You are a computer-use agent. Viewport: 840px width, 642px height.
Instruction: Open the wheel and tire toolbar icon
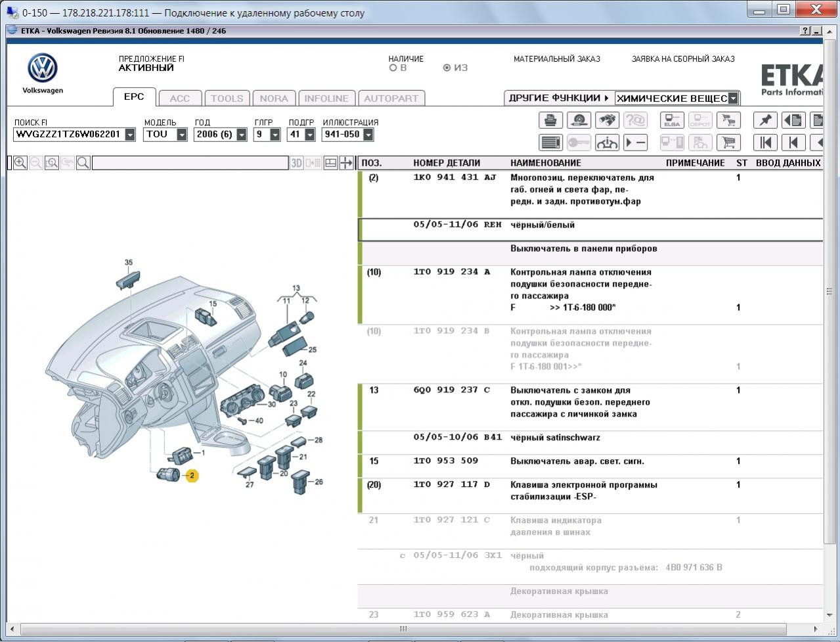click(579, 120)
